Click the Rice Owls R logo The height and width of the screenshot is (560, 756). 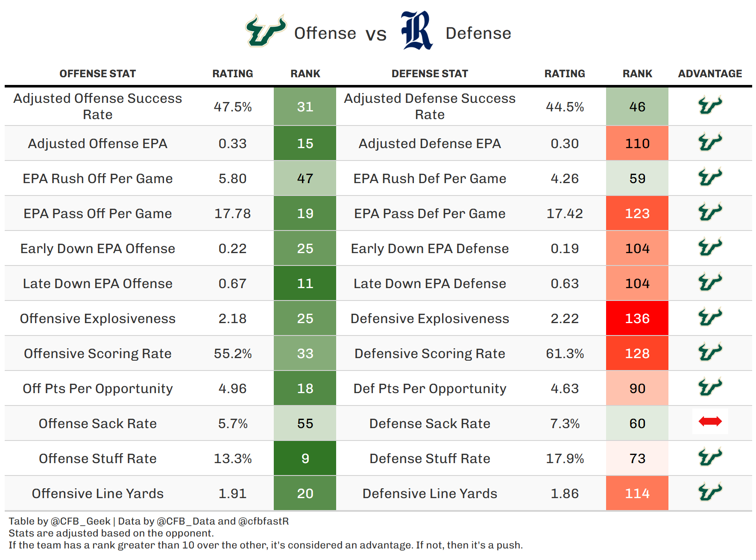tap(416, 31)
